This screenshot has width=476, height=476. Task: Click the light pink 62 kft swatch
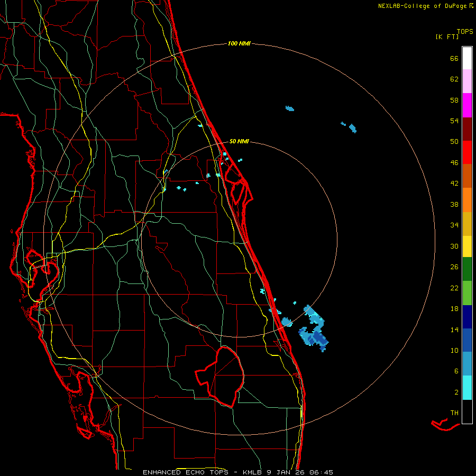pos(467,81)
